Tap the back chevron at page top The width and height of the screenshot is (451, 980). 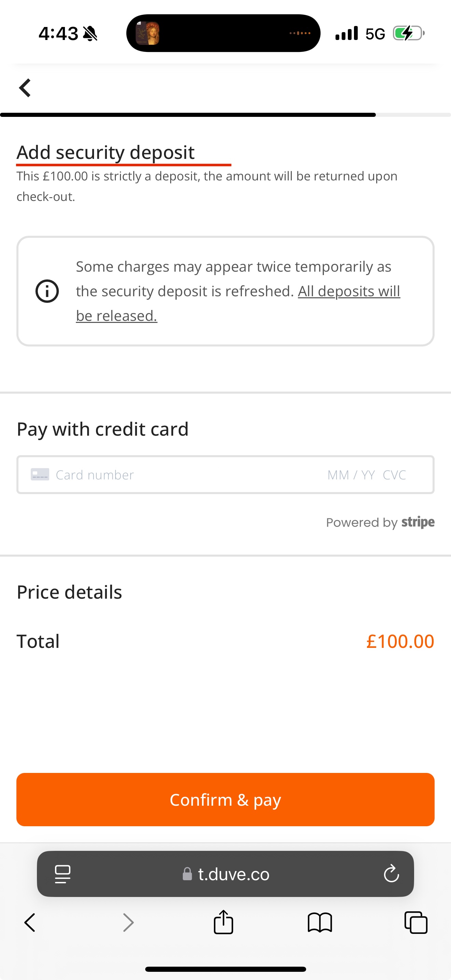[25, 88]
